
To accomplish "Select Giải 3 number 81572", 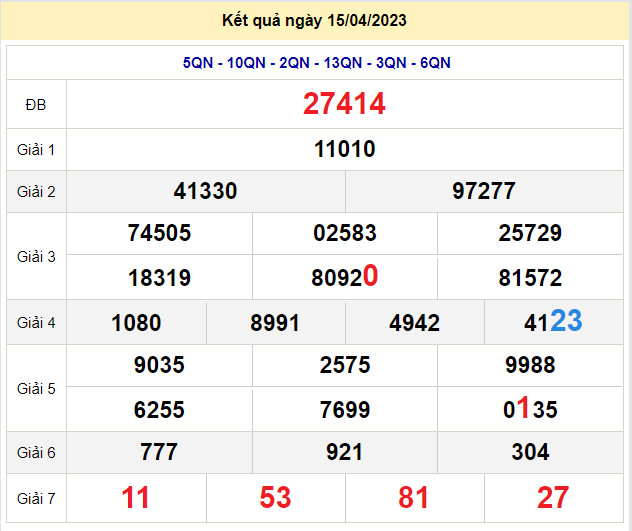I will coord(530,278).
